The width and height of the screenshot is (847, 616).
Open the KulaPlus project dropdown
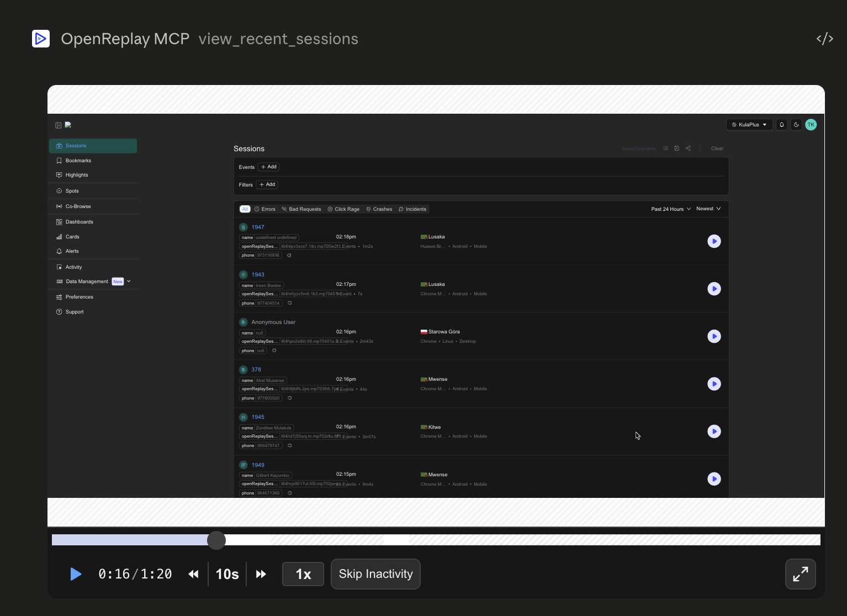pos(749,125)
